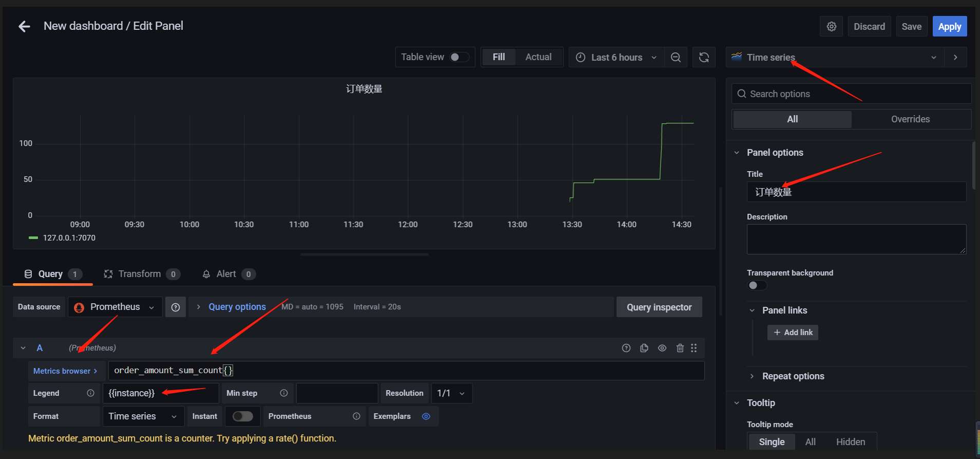Collapse Panel options section
The width and height of the screenshot is (980, 459).
coord(737,153)
